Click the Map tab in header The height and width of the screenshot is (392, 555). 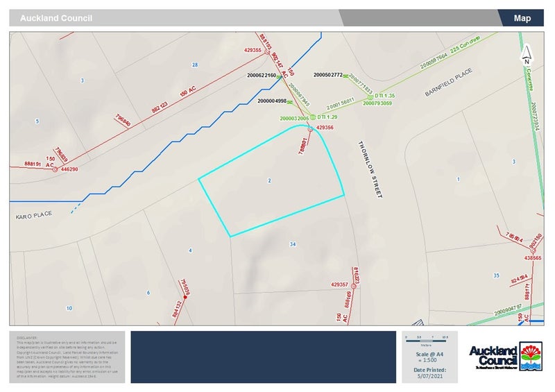(522, 19)
